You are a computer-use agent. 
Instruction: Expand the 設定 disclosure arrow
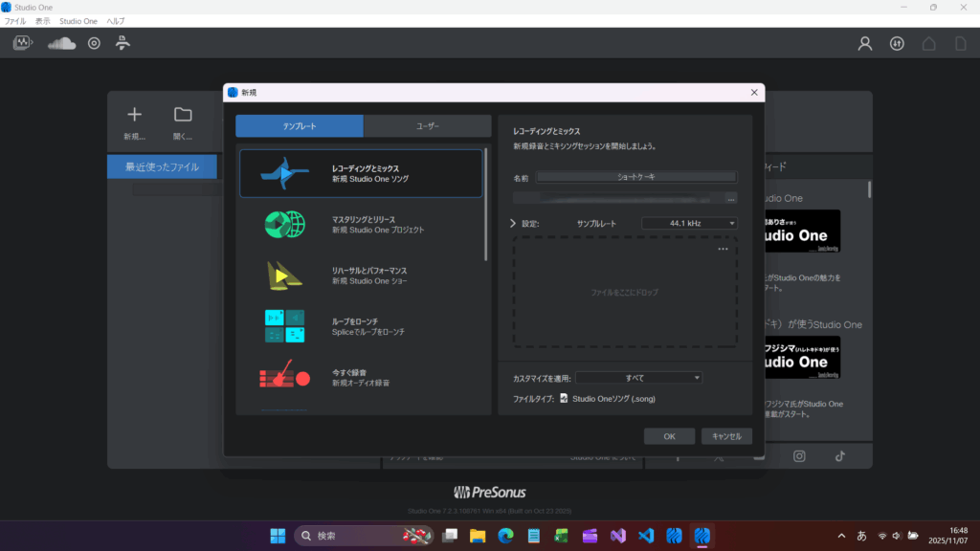pos(513,223)
